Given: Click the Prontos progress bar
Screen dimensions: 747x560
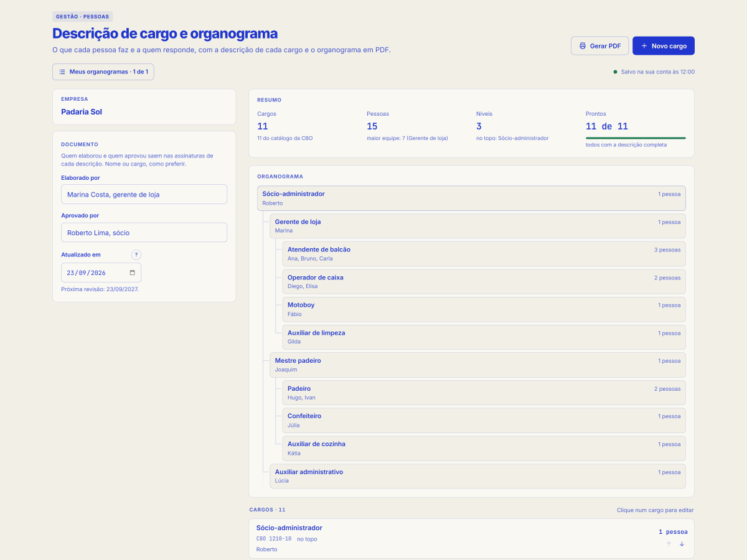Looking at the screenshot, I should [x=636, y=138].
